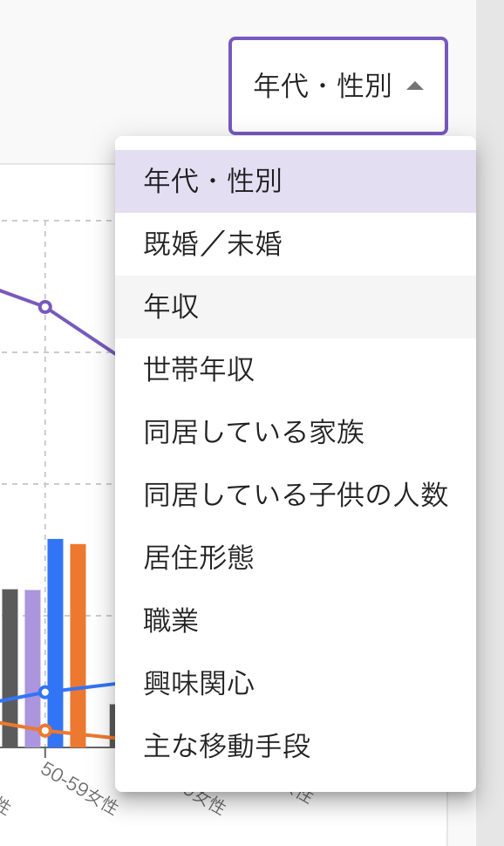
Task: Click orange line data point marker
Action: [x=45, y=731]
